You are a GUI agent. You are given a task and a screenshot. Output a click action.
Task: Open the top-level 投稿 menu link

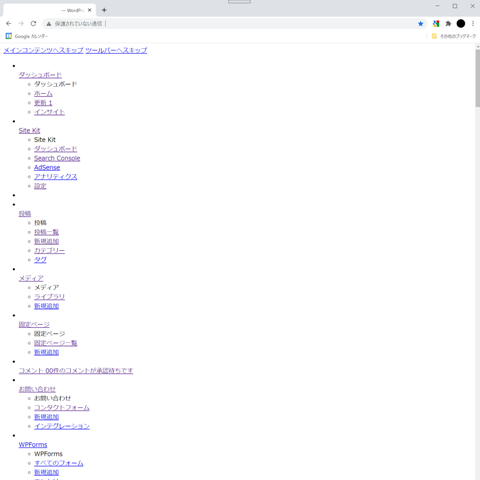point(25,214)
